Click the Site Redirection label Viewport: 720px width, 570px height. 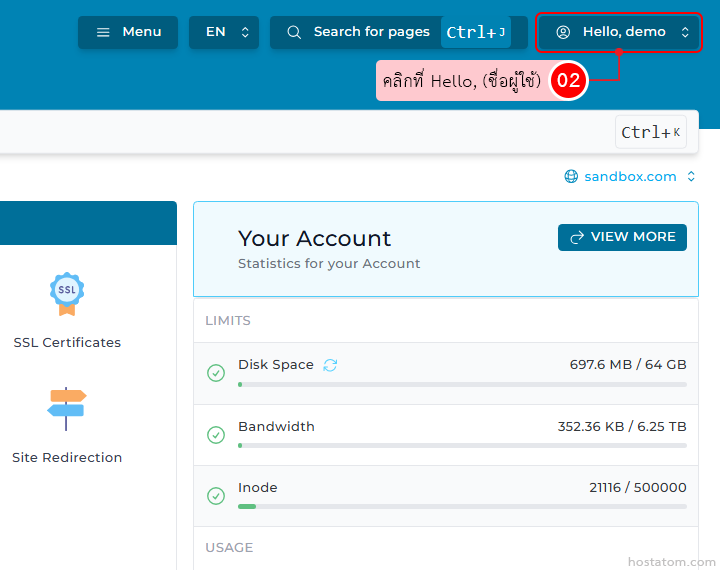pos(67,457)
